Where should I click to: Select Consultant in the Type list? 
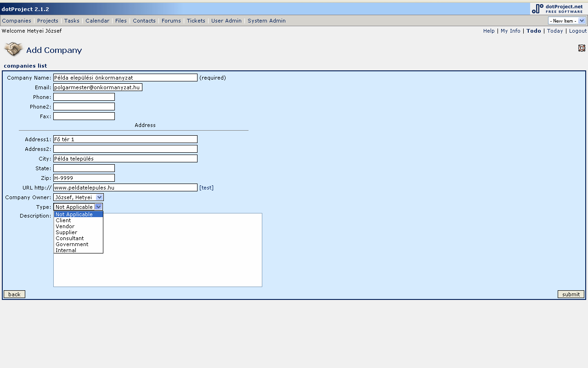[x=79, y=238]
